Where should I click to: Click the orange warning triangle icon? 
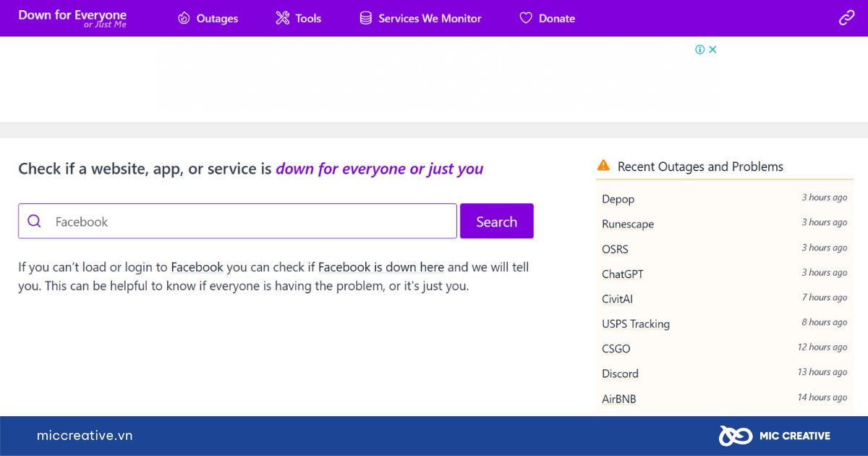pos(603,166)
